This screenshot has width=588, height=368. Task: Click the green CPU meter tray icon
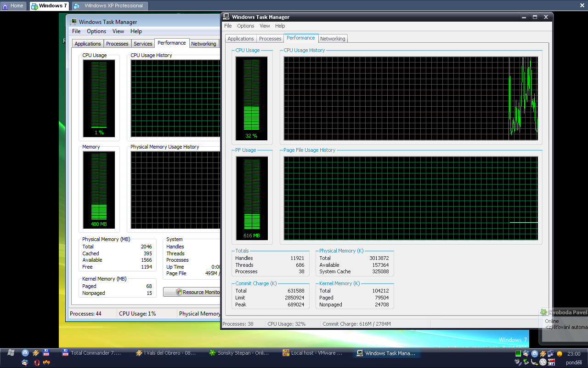coord(518,353)
